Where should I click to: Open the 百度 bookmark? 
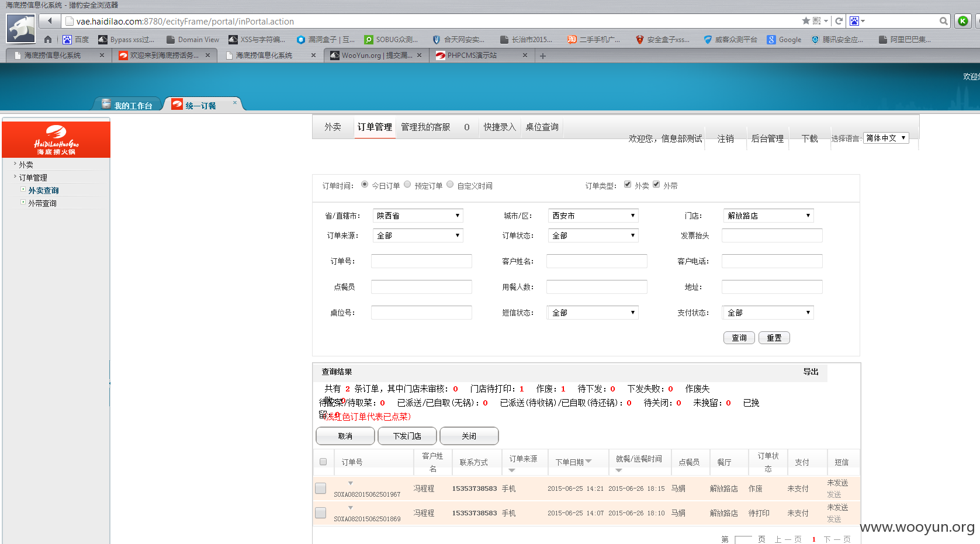point(76,40)
